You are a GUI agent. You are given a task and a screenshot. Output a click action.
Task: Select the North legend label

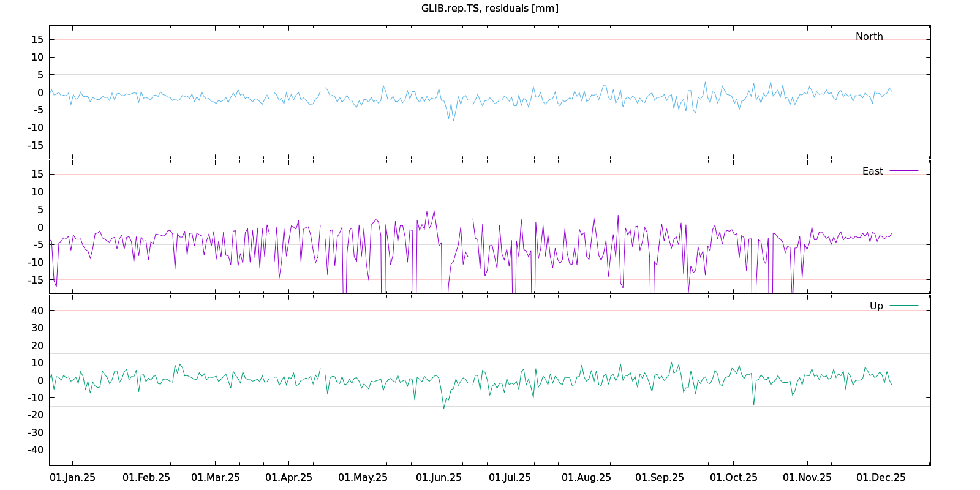pyautogui.click(x=869, y=36)
